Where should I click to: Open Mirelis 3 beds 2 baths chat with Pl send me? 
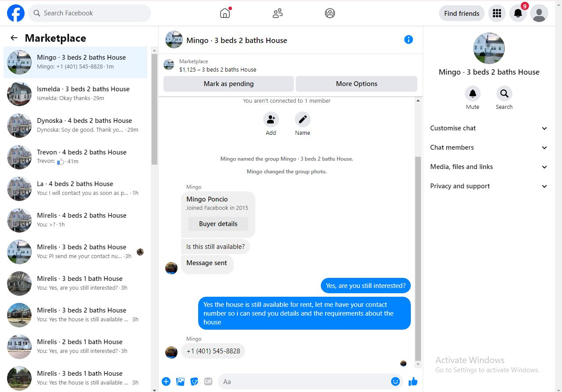(75, 252)
